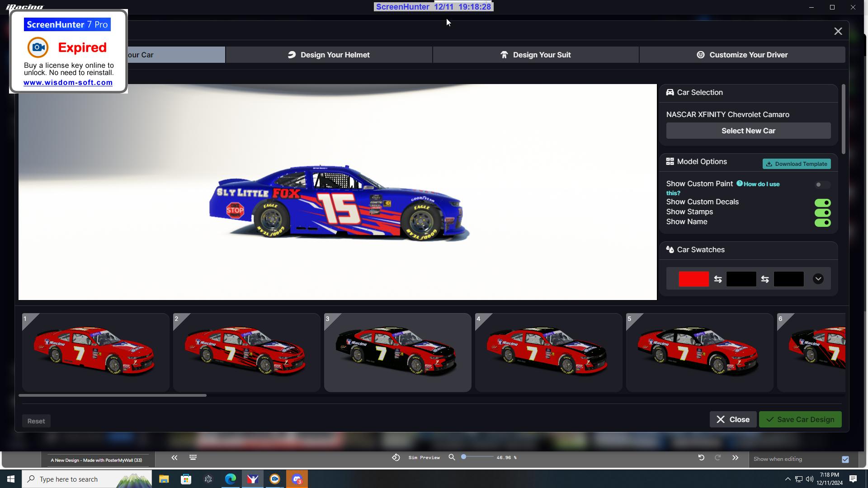Click the magnifier zoom icon in bottom toolbar

pyautogui.click(x=452, y=457)
